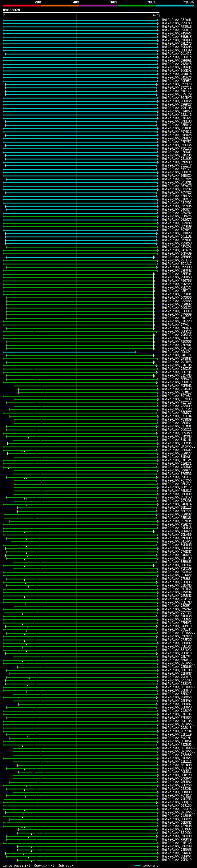Select hit label UniRef100_A5AS94

pos(176,352)
